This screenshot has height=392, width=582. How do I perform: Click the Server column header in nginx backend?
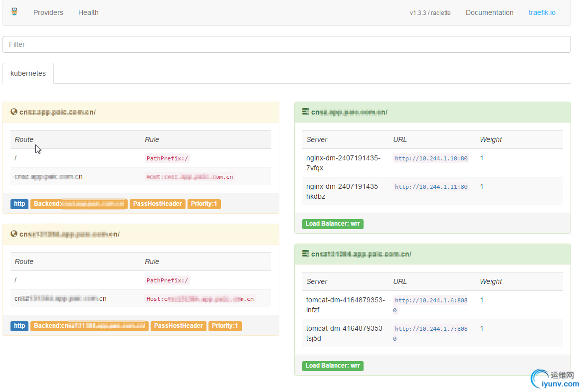coord(317,140)
